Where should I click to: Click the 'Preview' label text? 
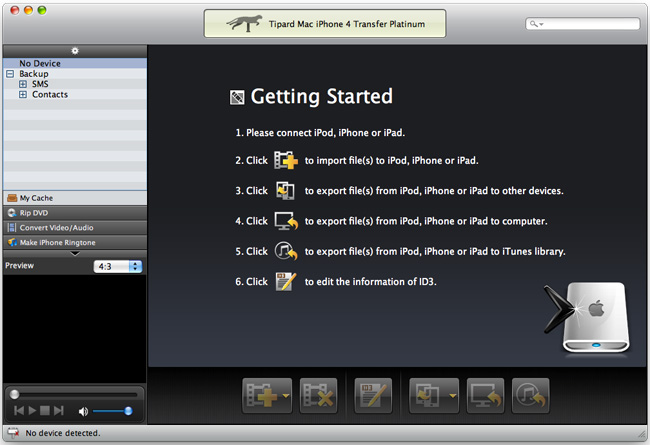pos(19,265)
